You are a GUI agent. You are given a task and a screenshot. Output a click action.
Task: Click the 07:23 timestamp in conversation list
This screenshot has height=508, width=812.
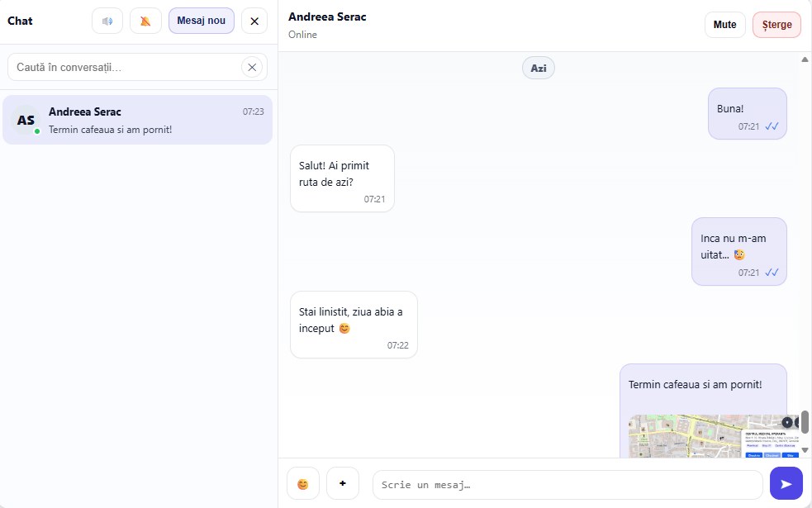(254, 112)
